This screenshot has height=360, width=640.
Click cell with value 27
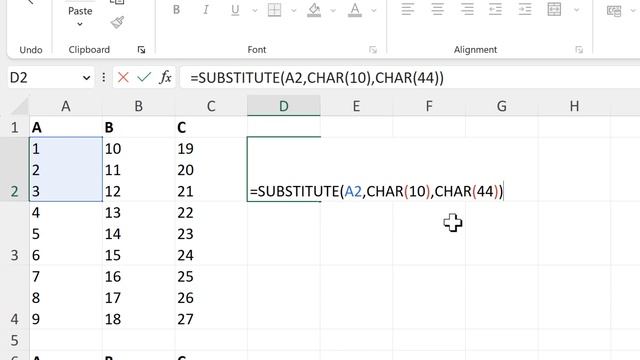pos(211,298)
